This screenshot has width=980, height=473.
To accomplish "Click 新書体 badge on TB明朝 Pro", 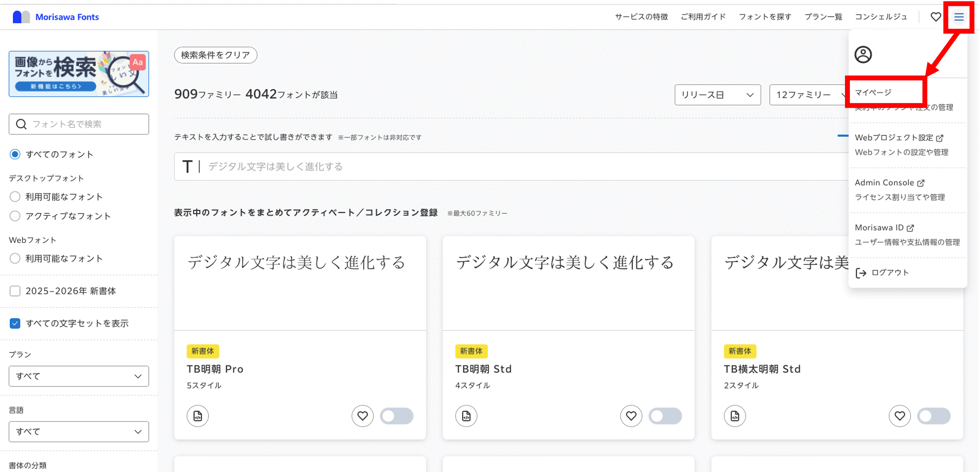I will point(203,351).
